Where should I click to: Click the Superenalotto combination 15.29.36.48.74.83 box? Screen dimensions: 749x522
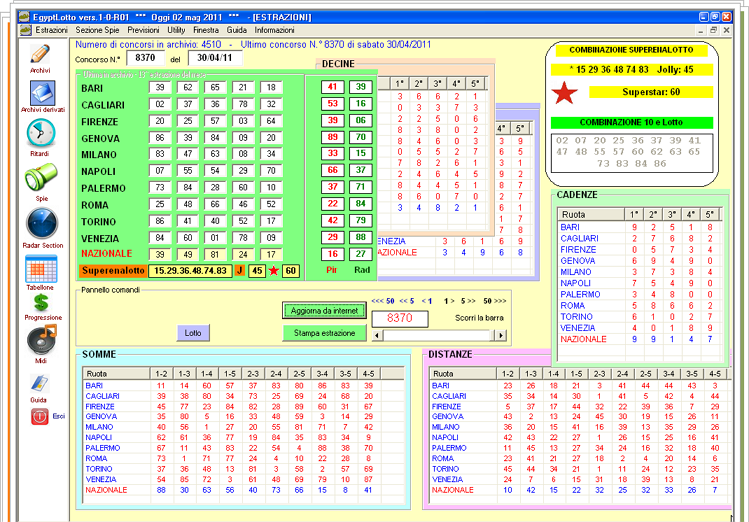pyautogui.click(x=190, y=271)
